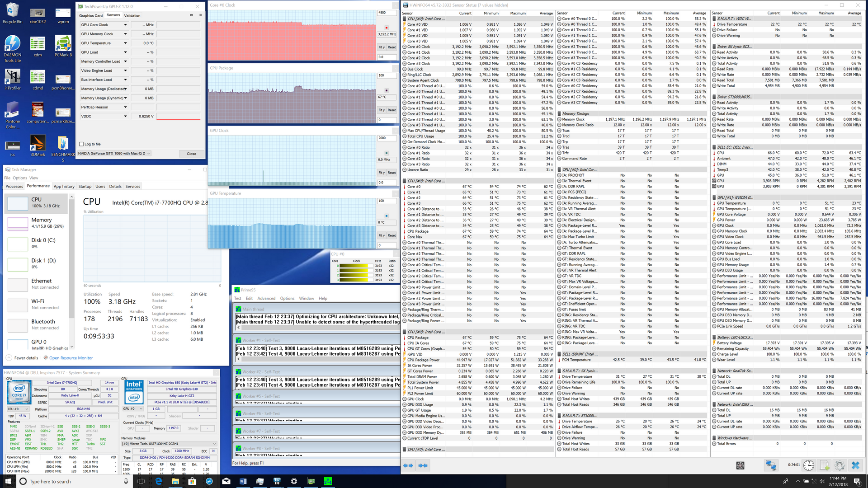Open Task Manager Processes tab
The width and height of the screenshot is (868, 488).
coord(14,186)
